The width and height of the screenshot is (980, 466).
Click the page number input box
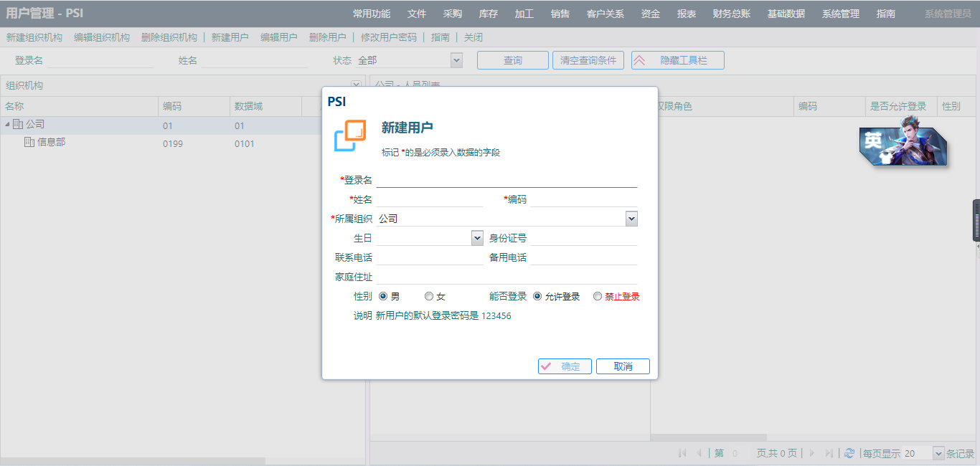[x=740, y=453]
